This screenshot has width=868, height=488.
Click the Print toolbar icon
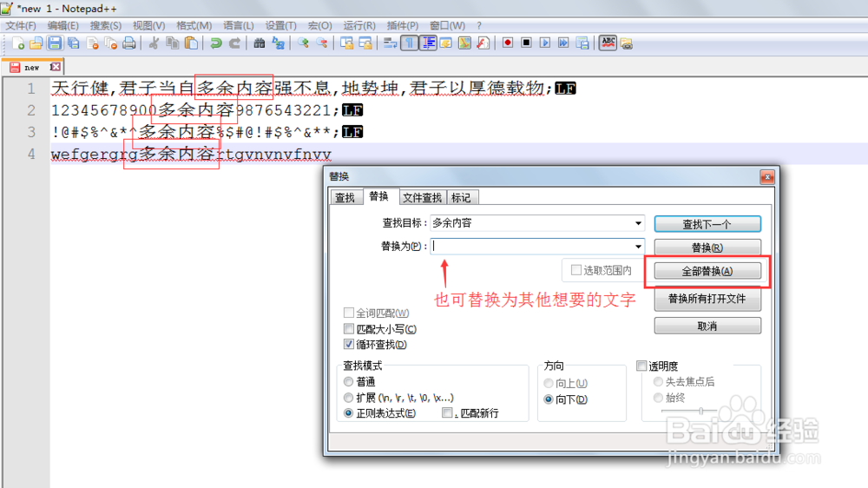(129, 43)
